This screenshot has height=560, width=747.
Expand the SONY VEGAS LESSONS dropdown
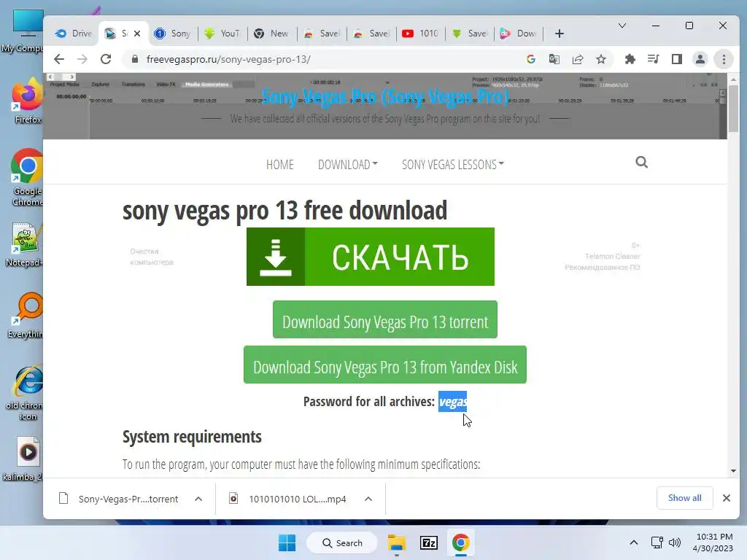(452, 165)
